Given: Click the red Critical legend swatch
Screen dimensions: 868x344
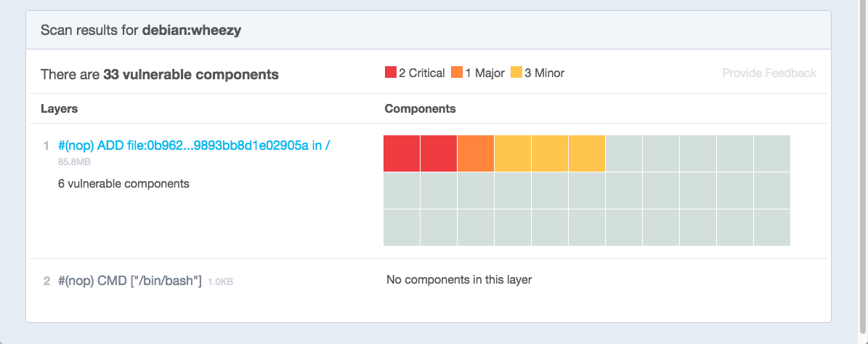Looking at the screenshot, I should pos(391,73).
